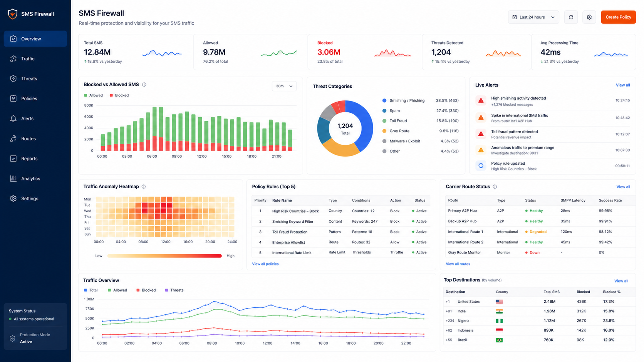
Task: Follow the View all policies link
Action: (x=265, y=264)
